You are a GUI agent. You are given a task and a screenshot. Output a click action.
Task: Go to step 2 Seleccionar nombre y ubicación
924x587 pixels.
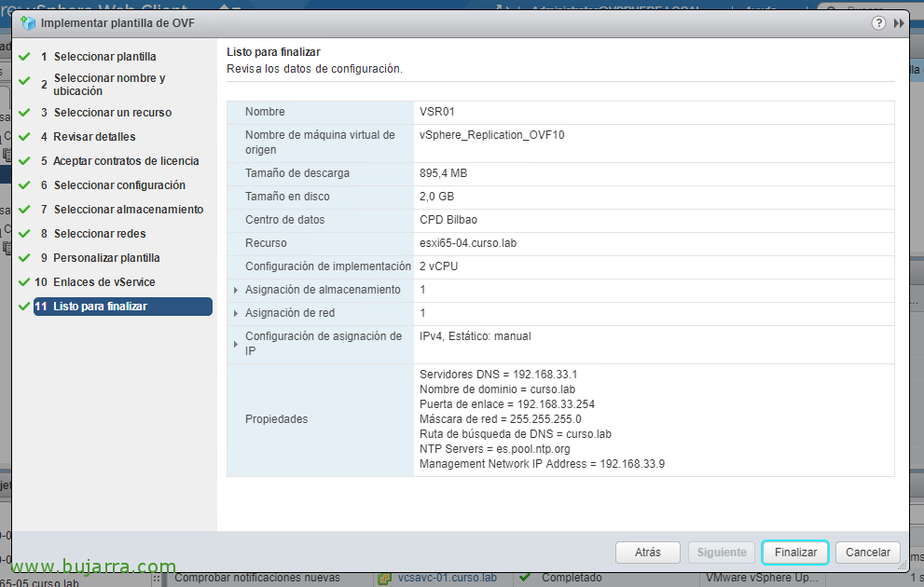tap(109, 84)
